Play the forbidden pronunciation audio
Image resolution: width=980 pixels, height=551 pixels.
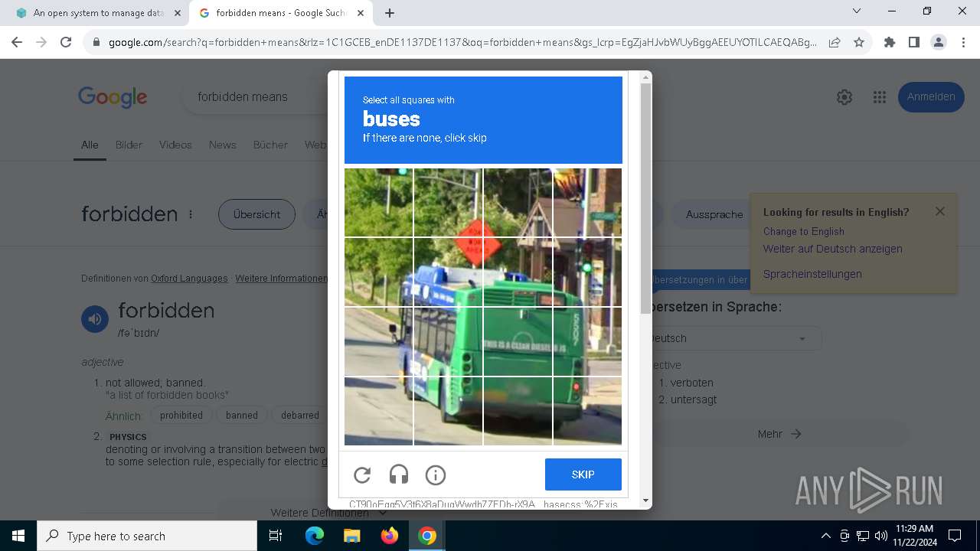(95, 319)
